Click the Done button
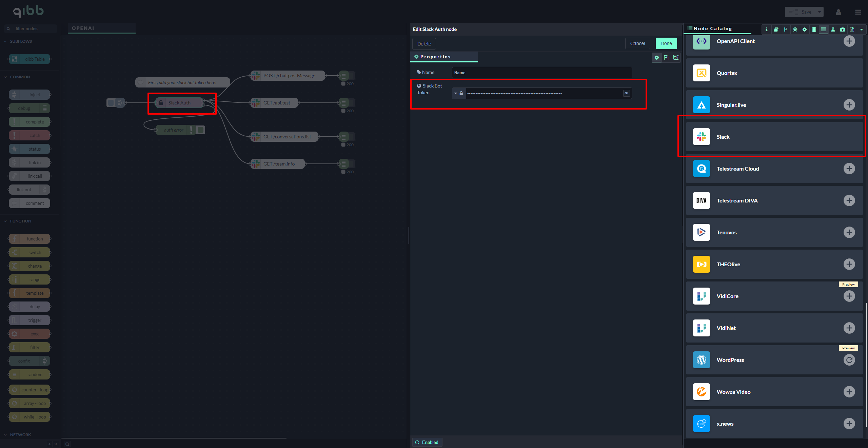 (666, 43)
